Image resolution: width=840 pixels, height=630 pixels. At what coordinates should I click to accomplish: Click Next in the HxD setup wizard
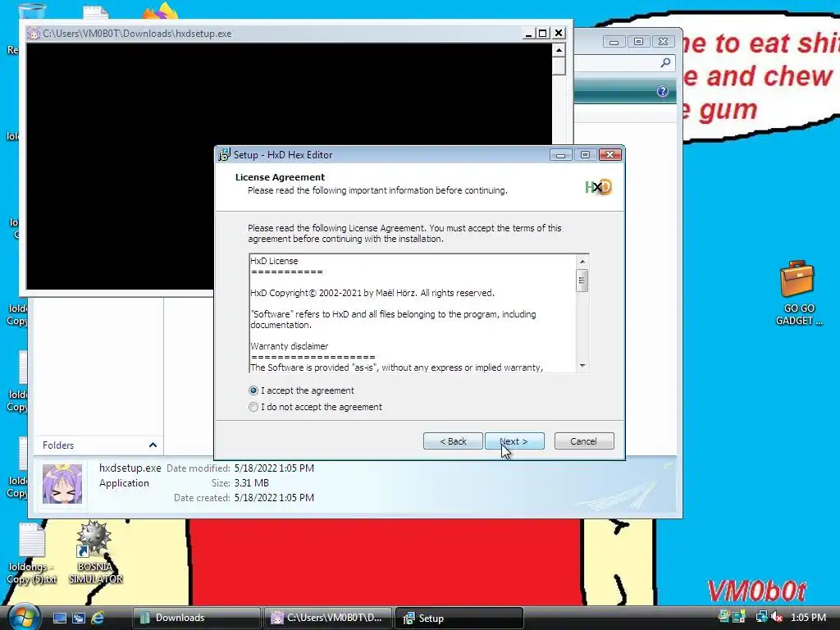tap(514, 441)
